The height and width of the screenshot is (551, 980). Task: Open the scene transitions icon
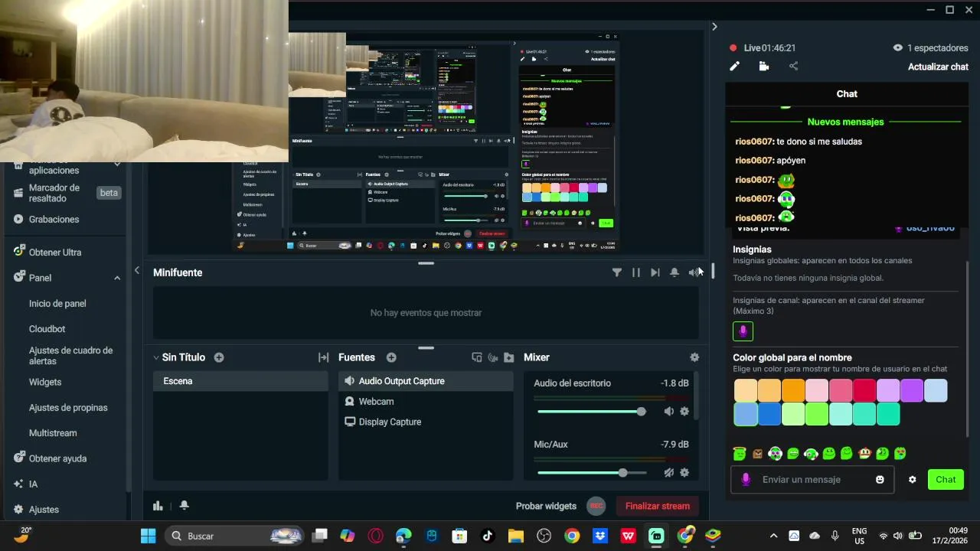click(324, 357)
